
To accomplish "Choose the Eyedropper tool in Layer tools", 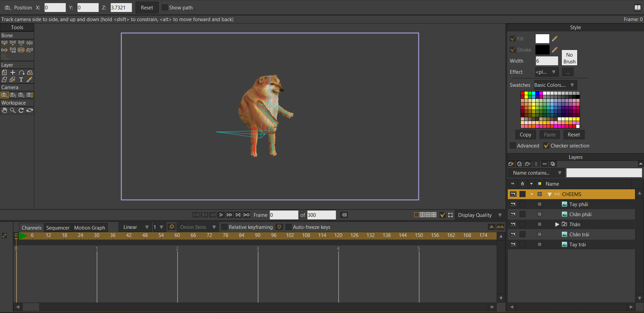I will click(x=30, y=79).
